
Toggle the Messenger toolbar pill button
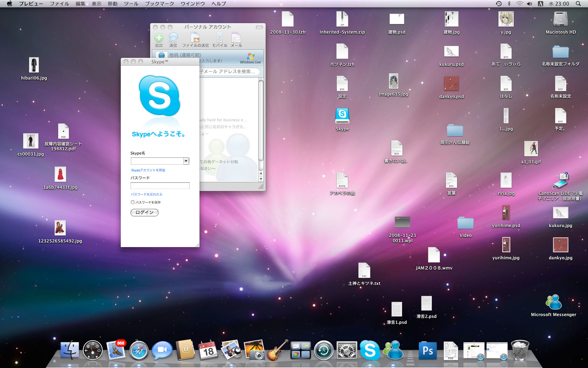259,27
